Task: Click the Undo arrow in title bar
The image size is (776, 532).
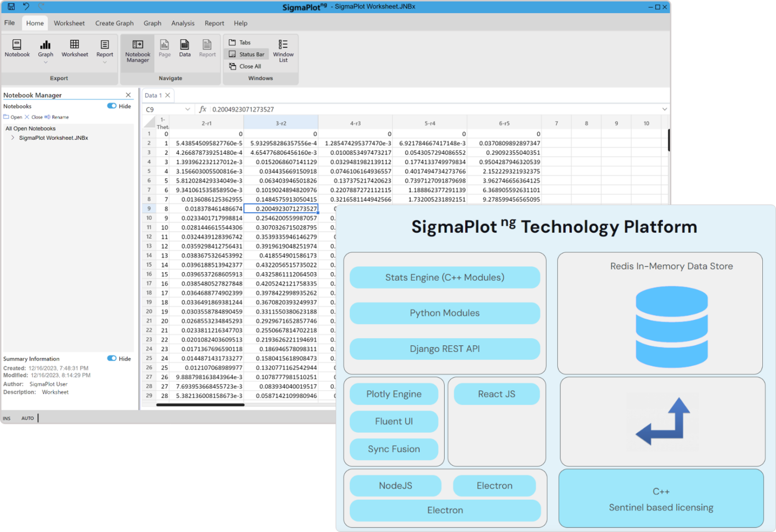Action: [26, 7]
